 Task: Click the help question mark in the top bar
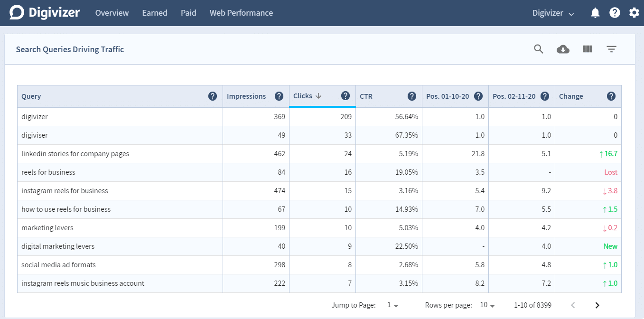[x=615, y=13]
